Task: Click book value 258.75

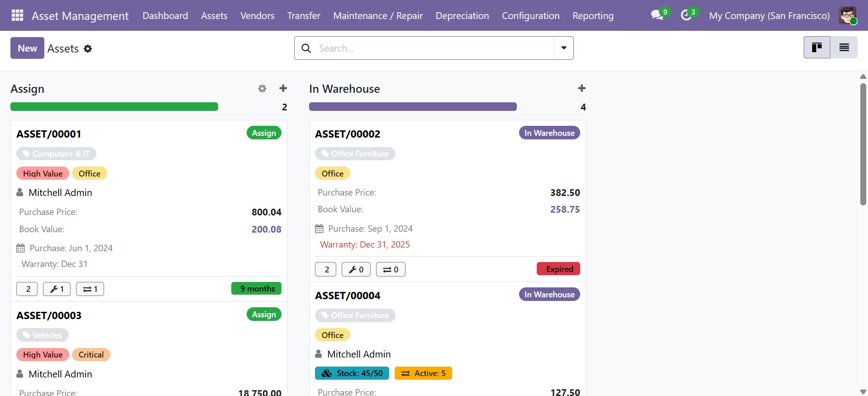Action: 565,209
